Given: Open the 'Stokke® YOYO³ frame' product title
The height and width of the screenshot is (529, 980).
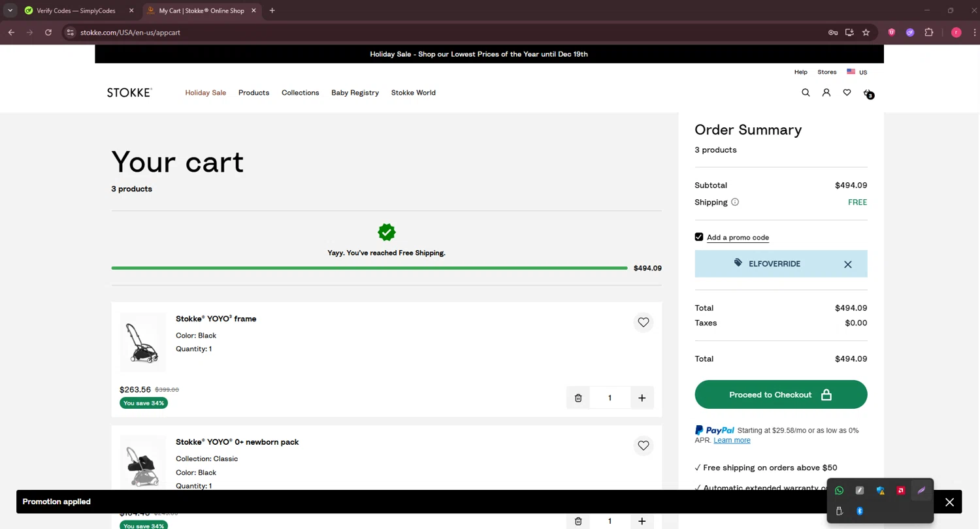Looking at the screenshot, I should (x=216, y=319).
